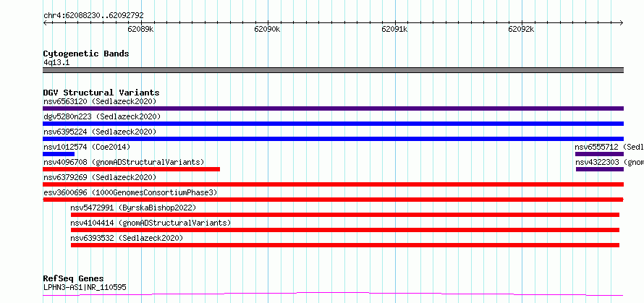Click the RefSeq Genes track title

point(73,279)
